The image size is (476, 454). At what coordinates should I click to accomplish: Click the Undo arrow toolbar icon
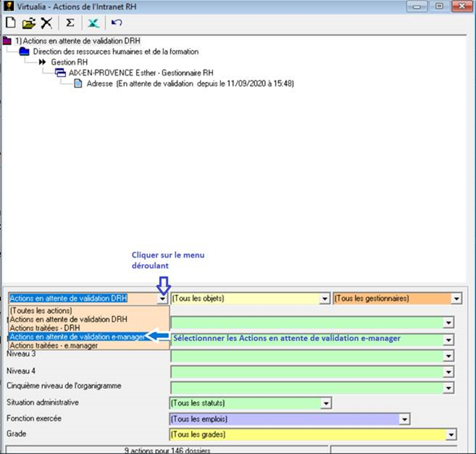[x=117, y=23]
